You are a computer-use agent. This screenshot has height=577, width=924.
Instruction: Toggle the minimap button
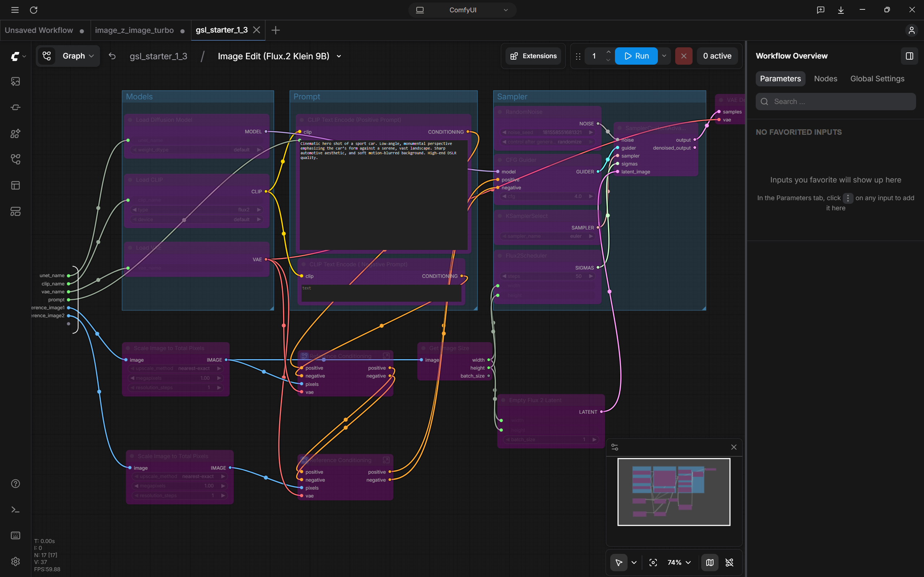click(710, 562)
